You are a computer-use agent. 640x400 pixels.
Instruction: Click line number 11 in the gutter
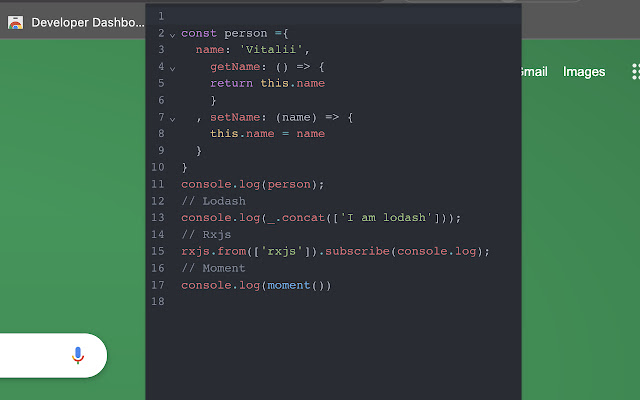(x=158, y=184)
